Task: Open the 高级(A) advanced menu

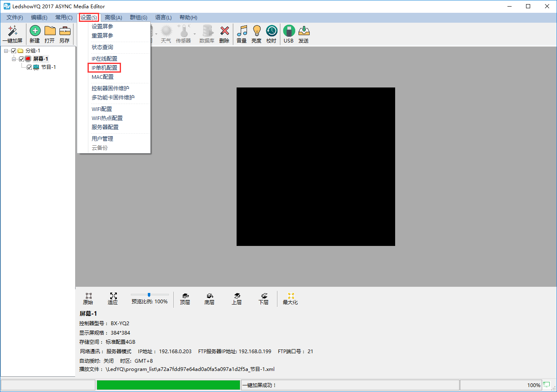Action: coord(113,17)
